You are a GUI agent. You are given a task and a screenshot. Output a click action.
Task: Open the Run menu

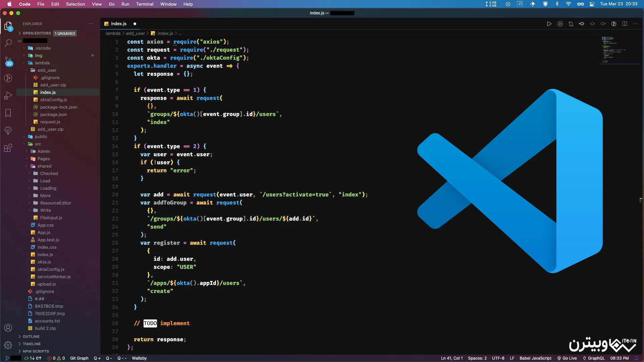(x=125, y=4)
